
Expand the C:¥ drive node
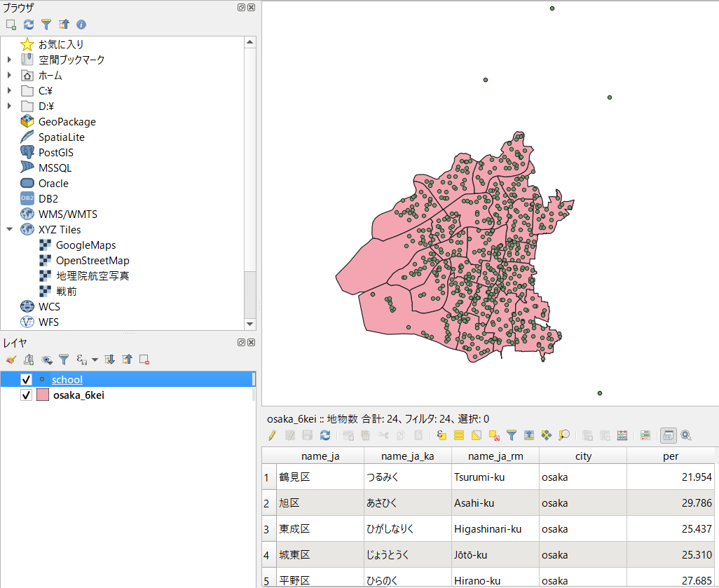point(9,91)
